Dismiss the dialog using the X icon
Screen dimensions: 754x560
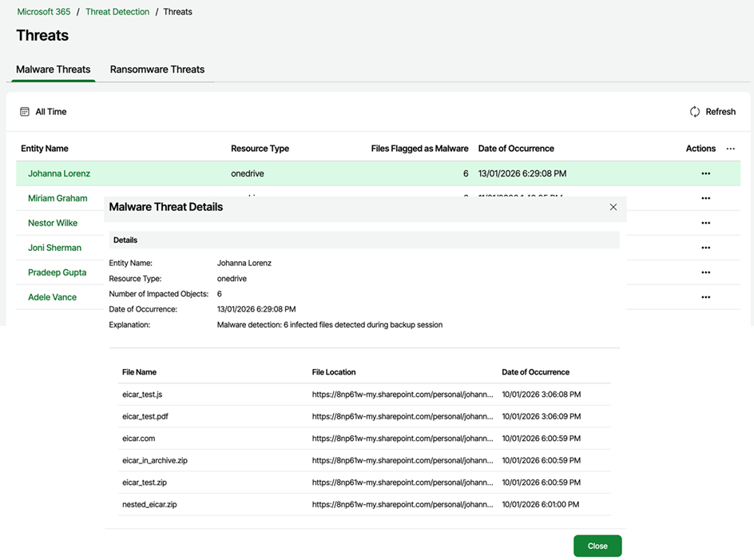[613, 207]
